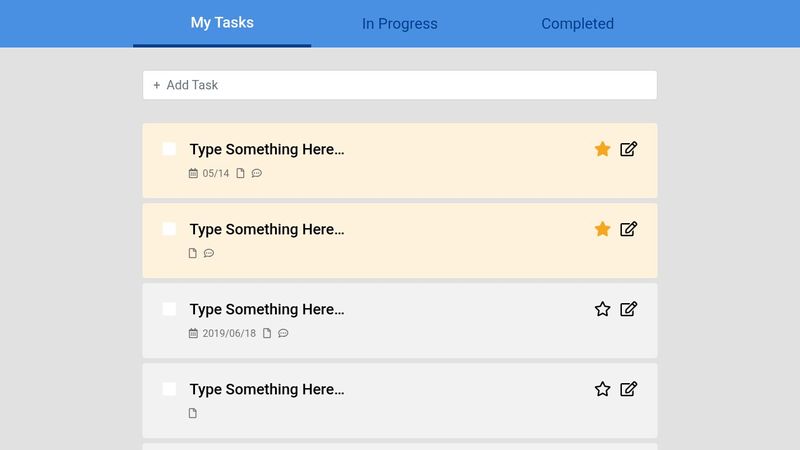
Task: Unstar the first task's filled star
Action: click(x=602, y=149)
